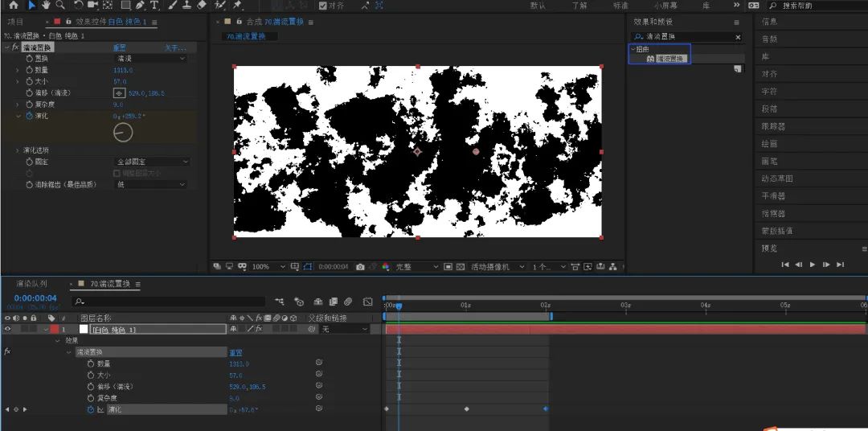Select the Rectangle shape tool

click(125, 5)
